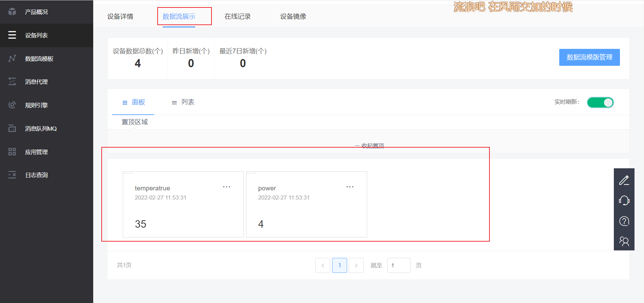Collapse pinned area via 收起置顶

369,146
